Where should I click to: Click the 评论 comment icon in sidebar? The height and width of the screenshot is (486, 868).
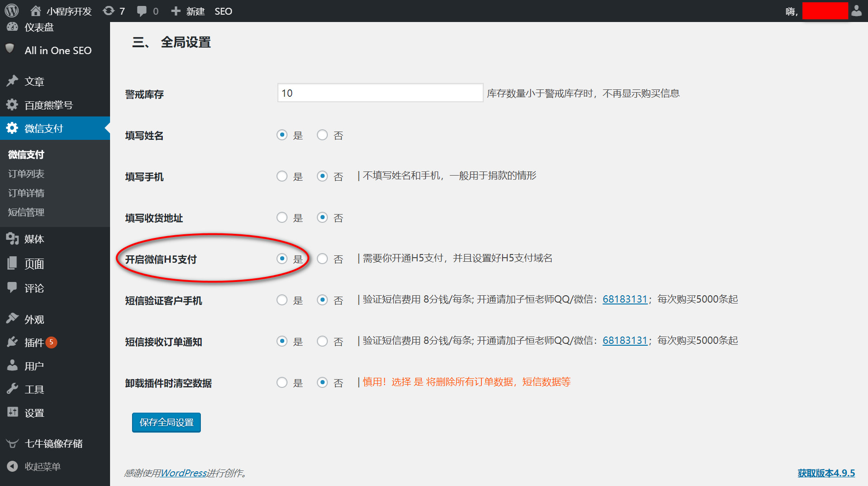tap(12, 287)
